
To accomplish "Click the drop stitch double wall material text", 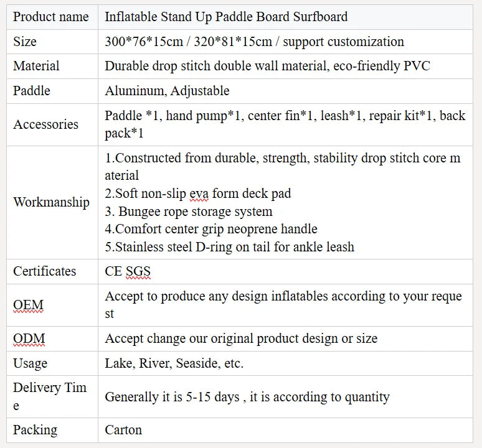I will [x=267, y=66].
